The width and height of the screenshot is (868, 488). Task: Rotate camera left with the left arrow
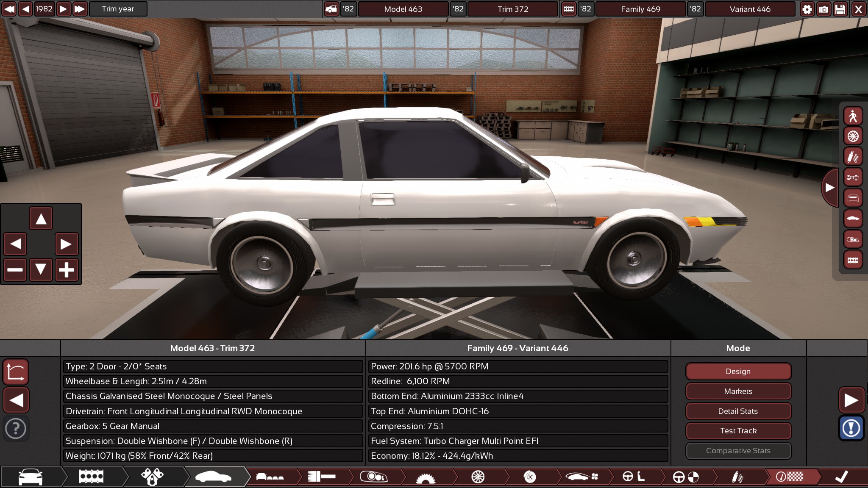point(15,244)
